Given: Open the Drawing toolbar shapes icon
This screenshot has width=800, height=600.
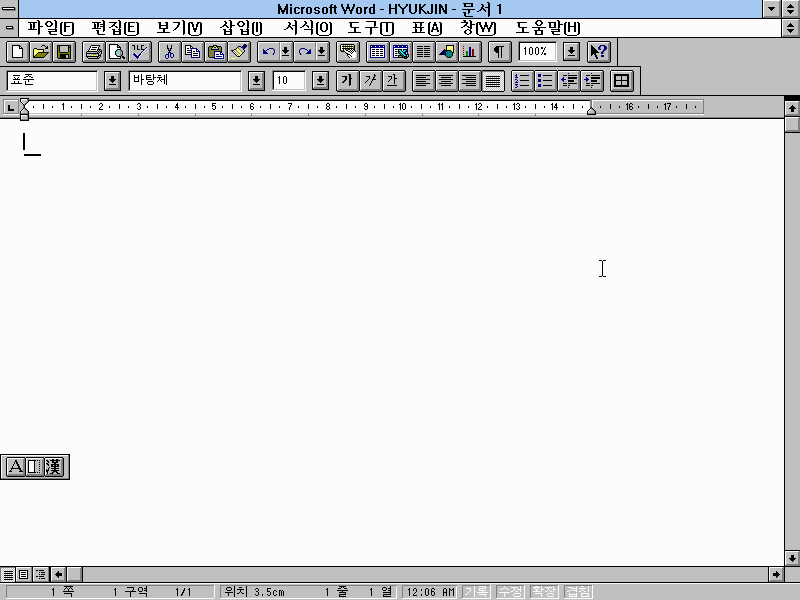Looking at the screenshot, I should tap(446, 52).
